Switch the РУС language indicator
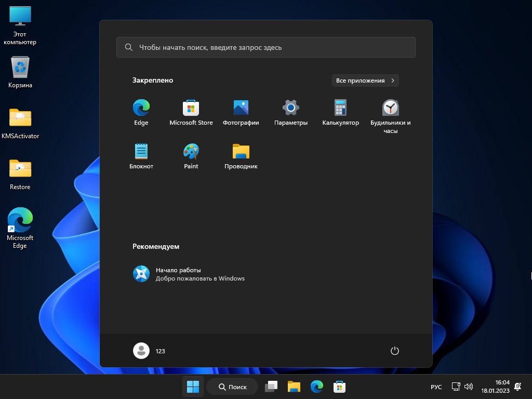This screenshot has width=532, height=399. (436, 387)
